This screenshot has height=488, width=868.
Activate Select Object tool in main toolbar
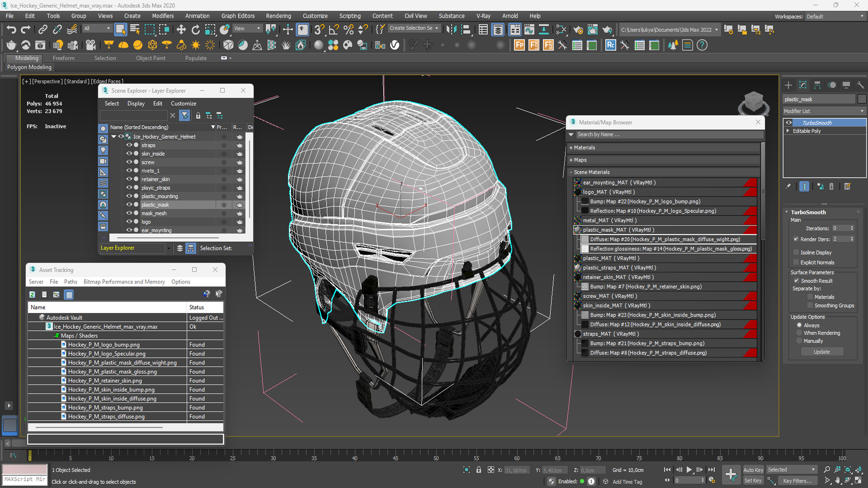pos(120,30)
